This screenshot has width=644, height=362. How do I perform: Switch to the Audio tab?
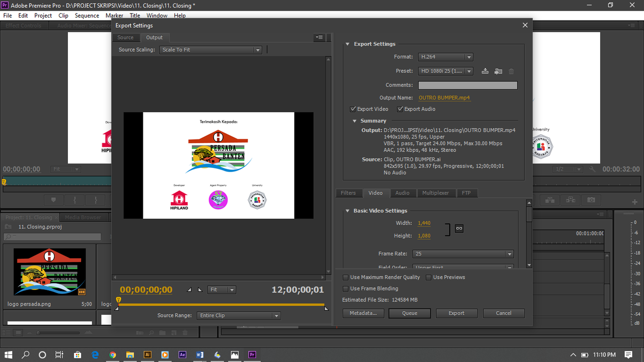(x=403, y=193)
